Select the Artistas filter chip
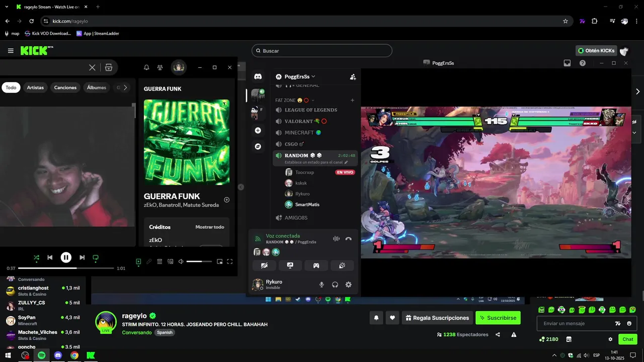Viewport: 644px width, 362px height. coord(35,87)
